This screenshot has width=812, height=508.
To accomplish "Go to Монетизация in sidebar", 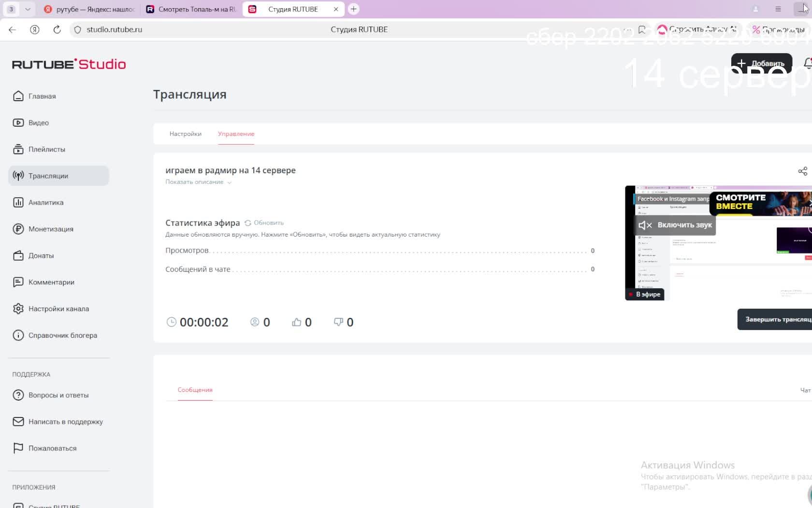I will (50, 229).
